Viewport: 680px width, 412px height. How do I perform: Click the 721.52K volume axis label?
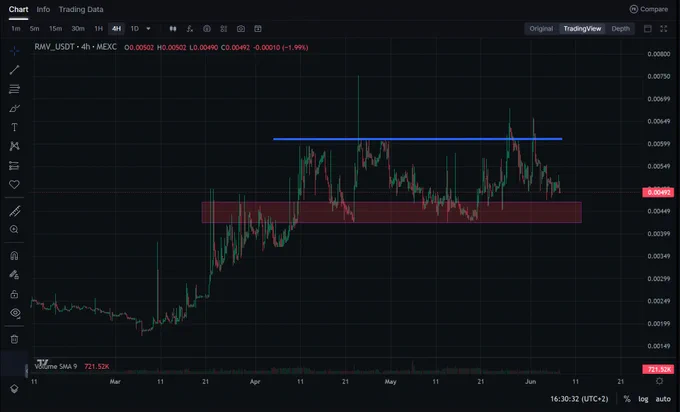pos(658,369)
